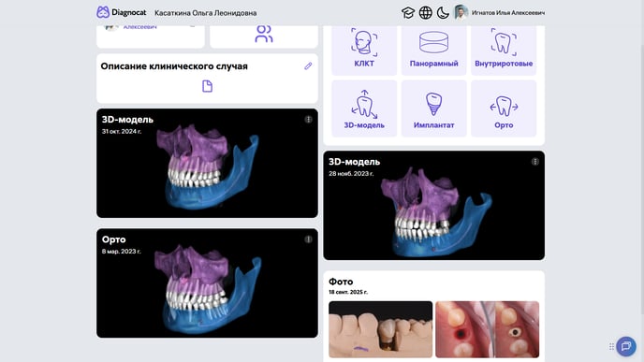Select the Орто tile in options grid
The width and height of the screenshot is (644, 362).
[x=504, y=109]
